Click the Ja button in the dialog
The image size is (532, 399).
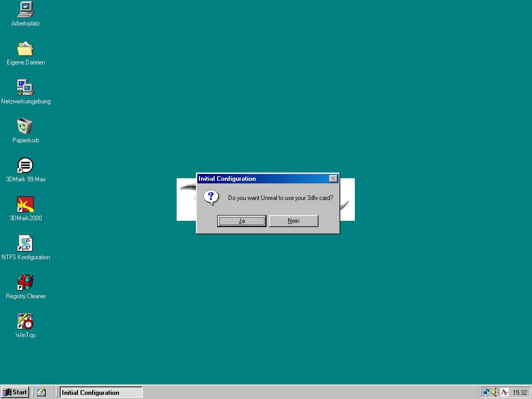tap(242, 221)
